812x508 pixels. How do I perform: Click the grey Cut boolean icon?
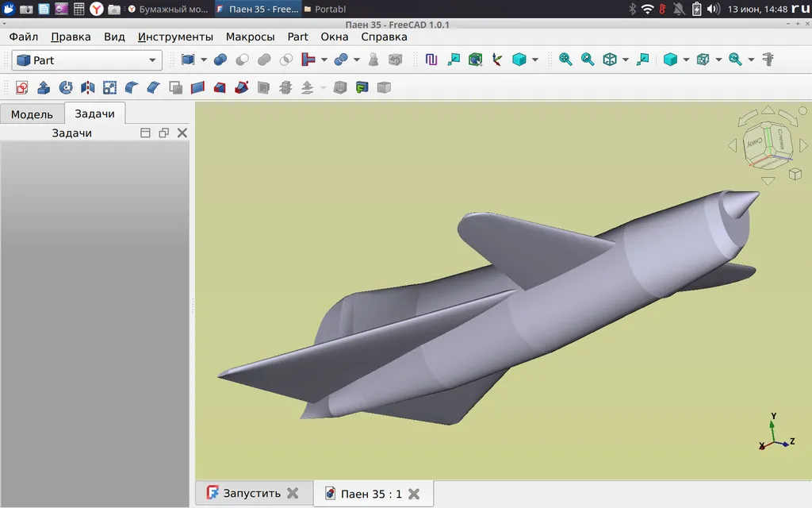click(x=242, y=60)
